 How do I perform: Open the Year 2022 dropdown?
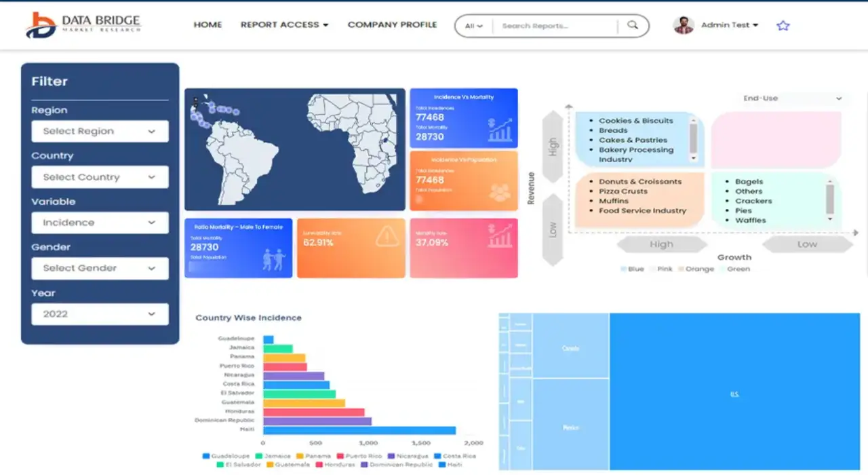[x=100, y=314]
